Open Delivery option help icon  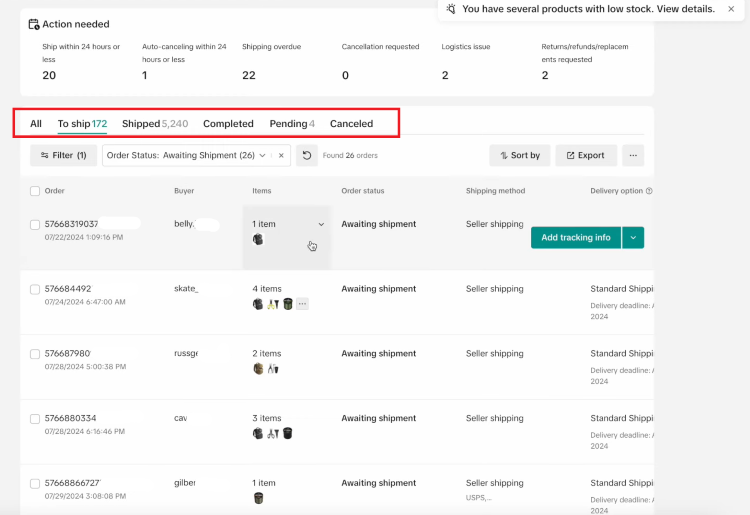pyautogui.click(x=649, y=191)
